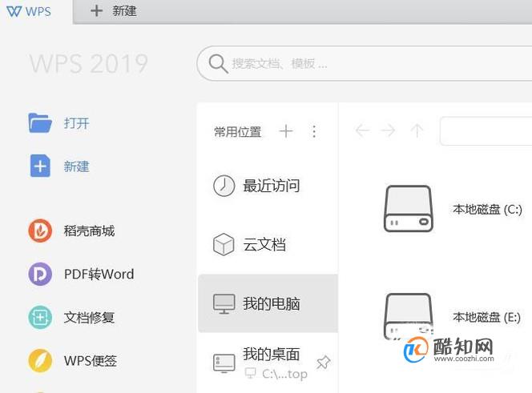
Task: Click the plus icon beside the 新建 tab
Action: 96,11
